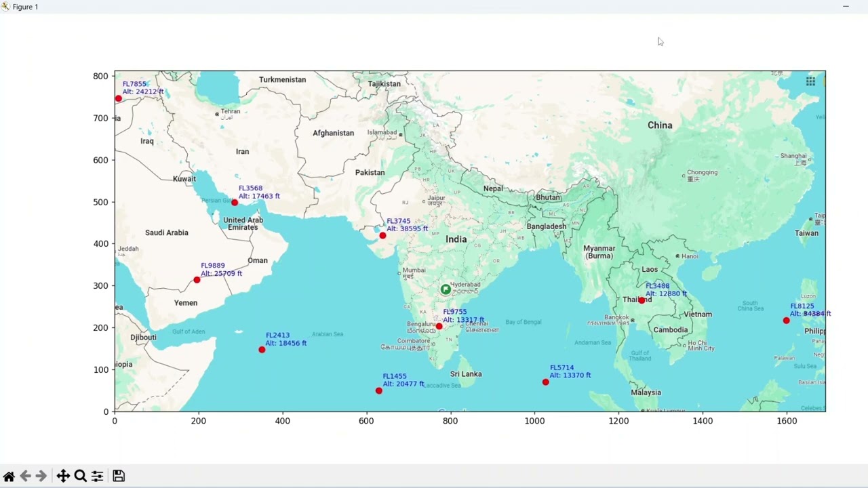Click the 'Malaysia' map label

tap(646, 392)
